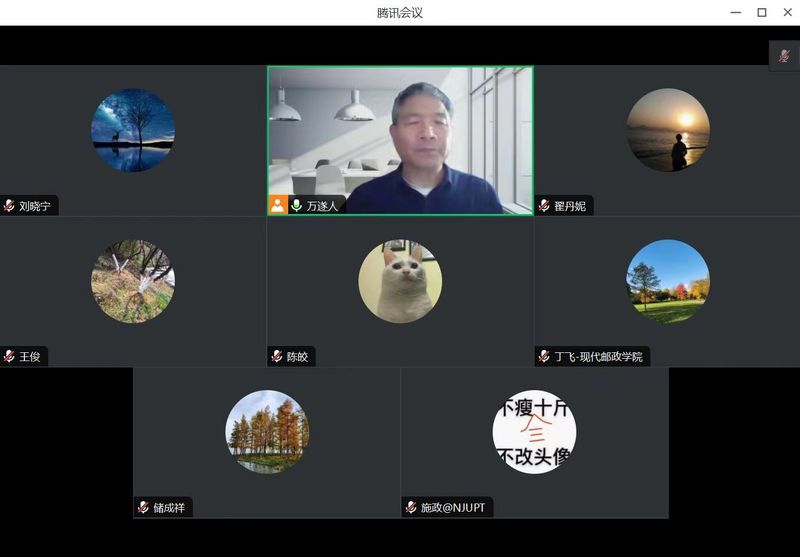Maximize the 腾讯会议 window
Screen dimensions: 800x557
click(761, 12)
